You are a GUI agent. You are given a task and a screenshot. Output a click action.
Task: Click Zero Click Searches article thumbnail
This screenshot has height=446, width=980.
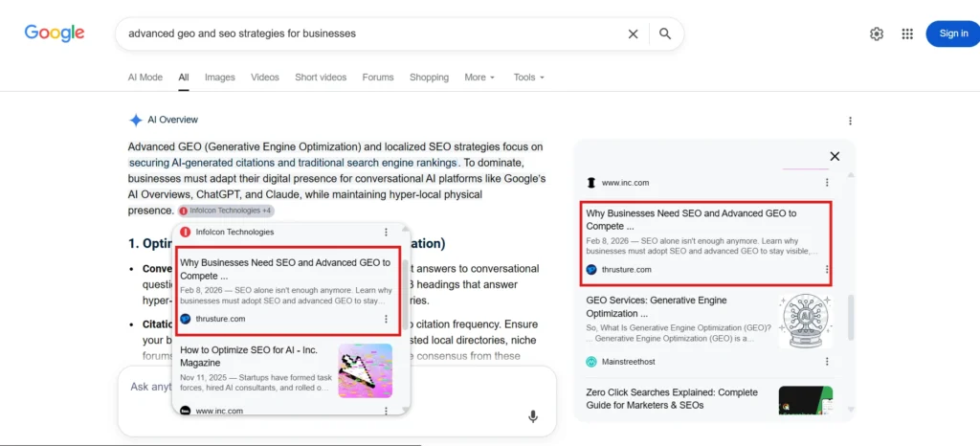(806, 400)
